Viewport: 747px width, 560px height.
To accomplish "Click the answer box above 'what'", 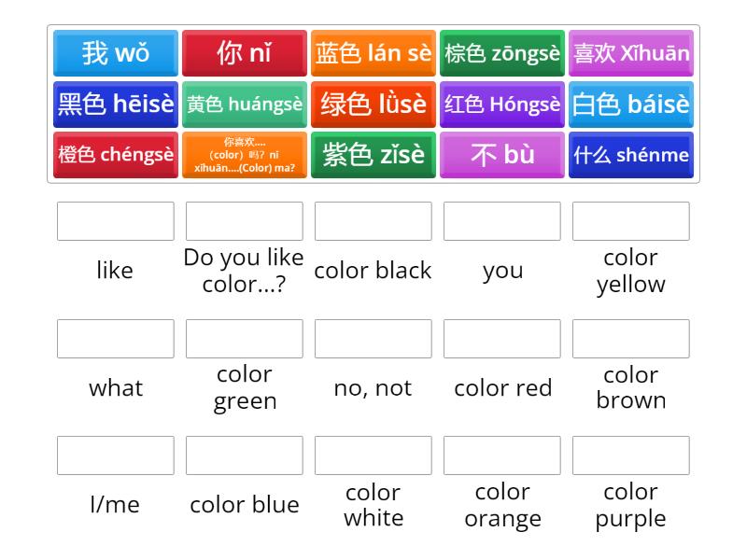I will (x=115, y=338).
